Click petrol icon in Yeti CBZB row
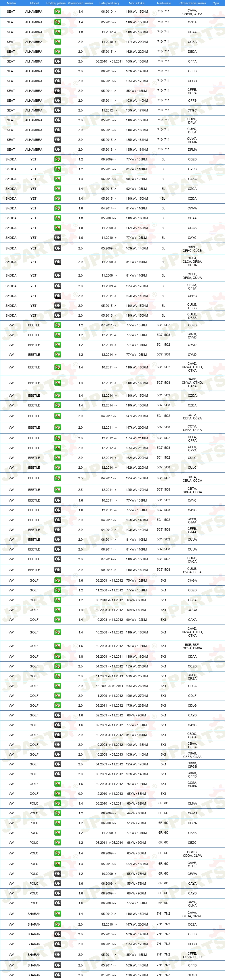225x980 pixels. pyautogui.click(x=57, y=159)
